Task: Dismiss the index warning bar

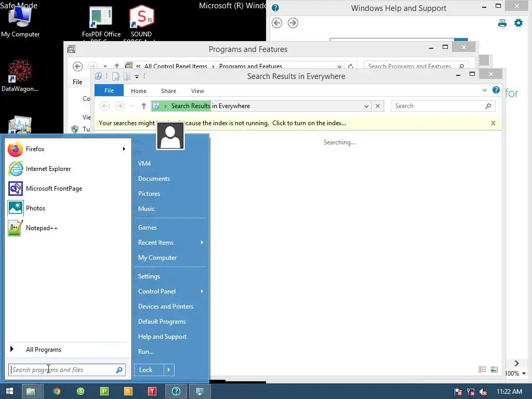Action: click(x=494, y=123)
